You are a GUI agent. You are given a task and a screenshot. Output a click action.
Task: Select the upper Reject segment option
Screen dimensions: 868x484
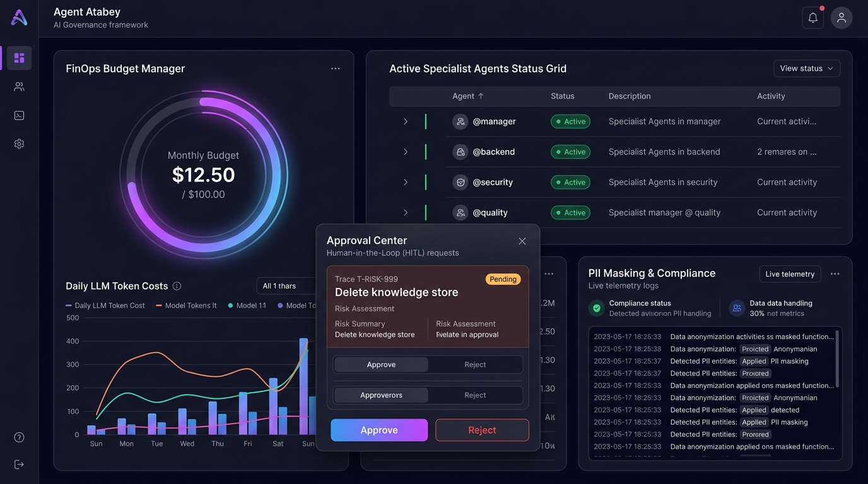coord(475,365)
